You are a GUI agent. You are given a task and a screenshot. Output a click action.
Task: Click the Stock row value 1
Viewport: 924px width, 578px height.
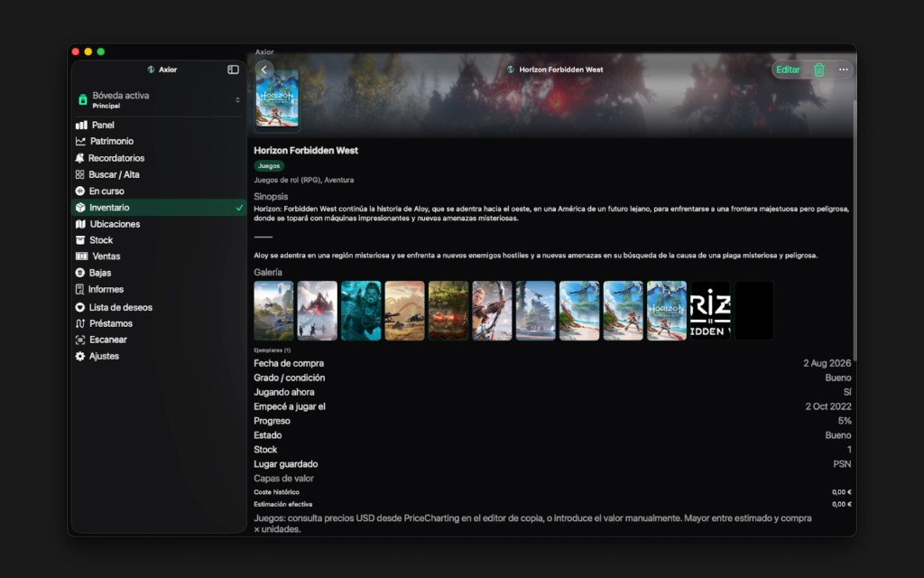[x=849, y=450]
